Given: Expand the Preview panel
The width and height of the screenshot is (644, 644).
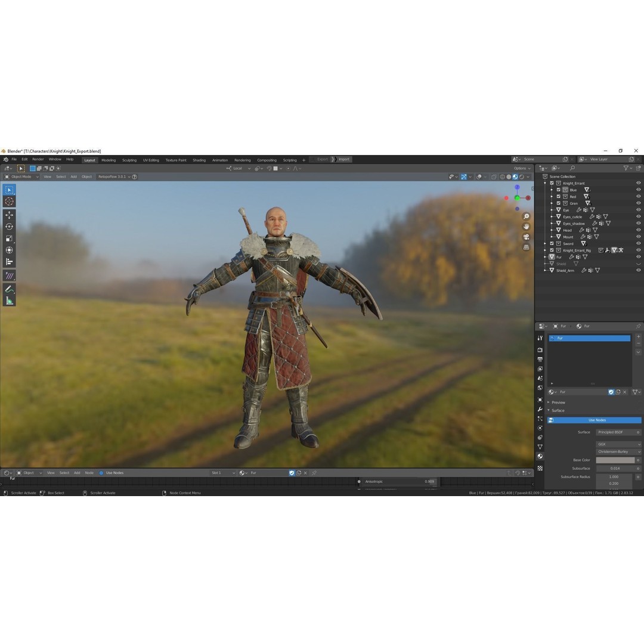Looking at the screenshot, I should pos(549,402).
